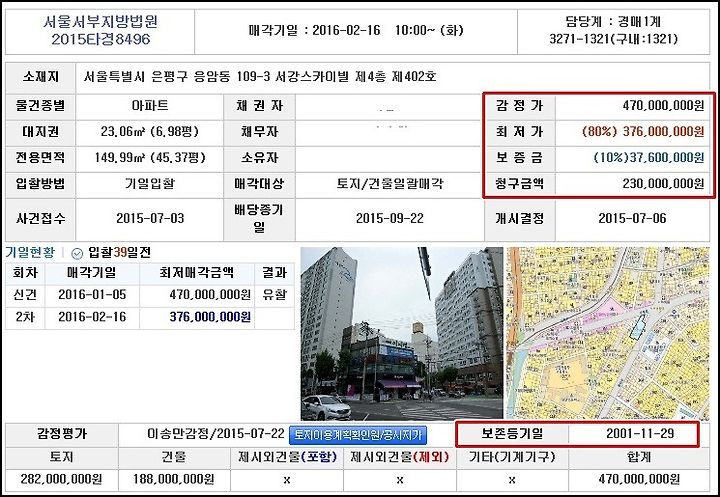Viewport: 720px width, 497px height.
Task: Select bidding method 기일입찰
Action: point(150,184)
